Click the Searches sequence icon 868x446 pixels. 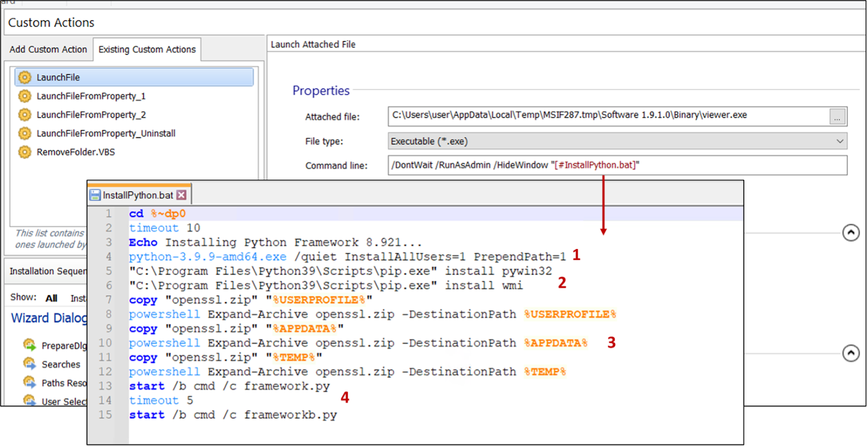[x=29, y=364]
